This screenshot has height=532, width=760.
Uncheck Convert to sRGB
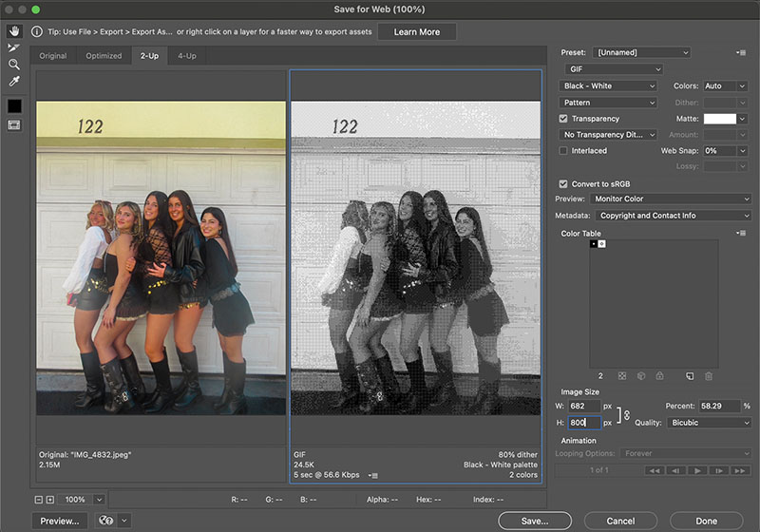click(x=563, y=183)
